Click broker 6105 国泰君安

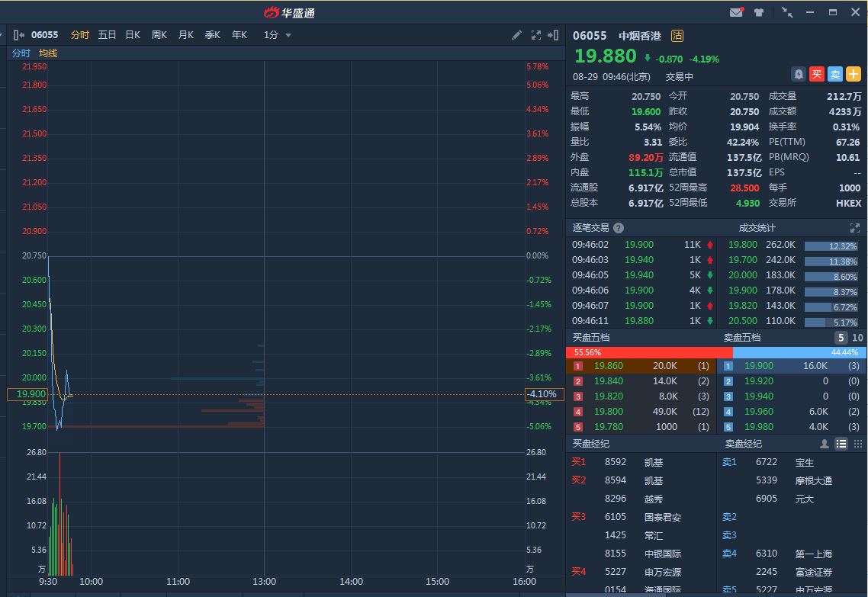coord(643,517)
